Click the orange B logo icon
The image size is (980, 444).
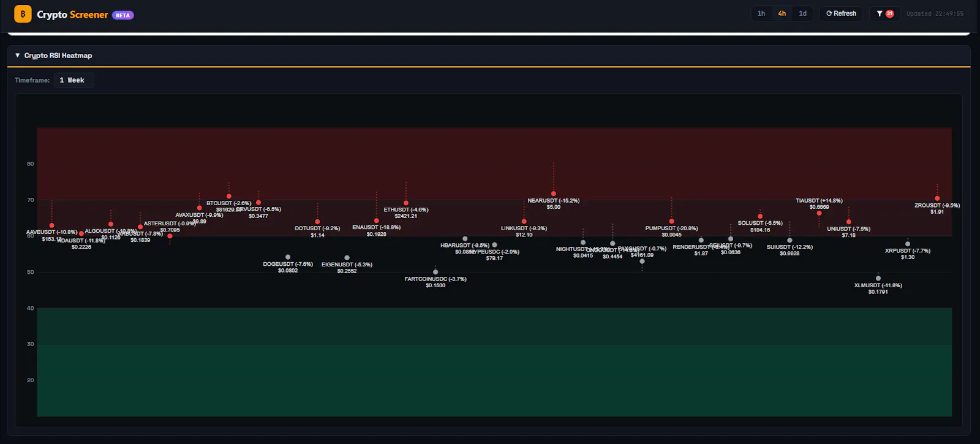pyautogui.click(x=23, y=14)
